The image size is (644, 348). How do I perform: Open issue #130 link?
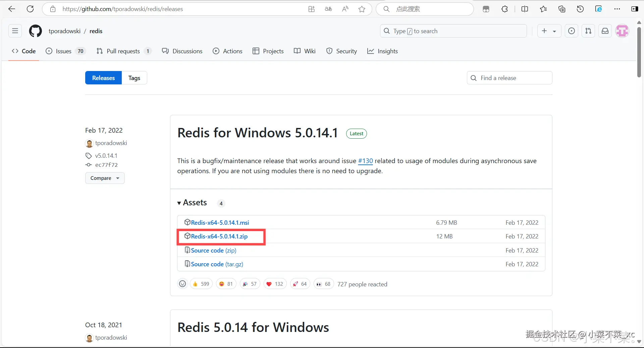point(366,161)
